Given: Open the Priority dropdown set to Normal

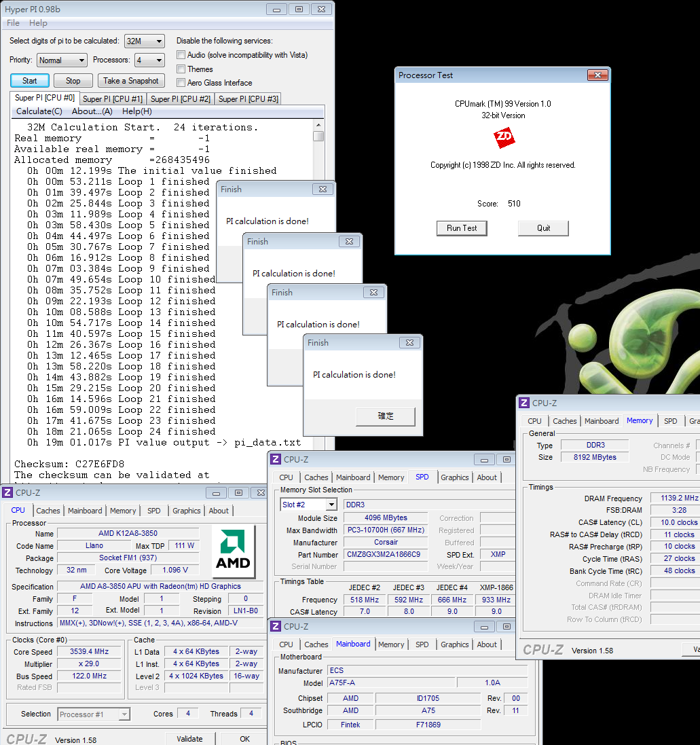Looking at the screenshot, I should (x=62, y=60).
